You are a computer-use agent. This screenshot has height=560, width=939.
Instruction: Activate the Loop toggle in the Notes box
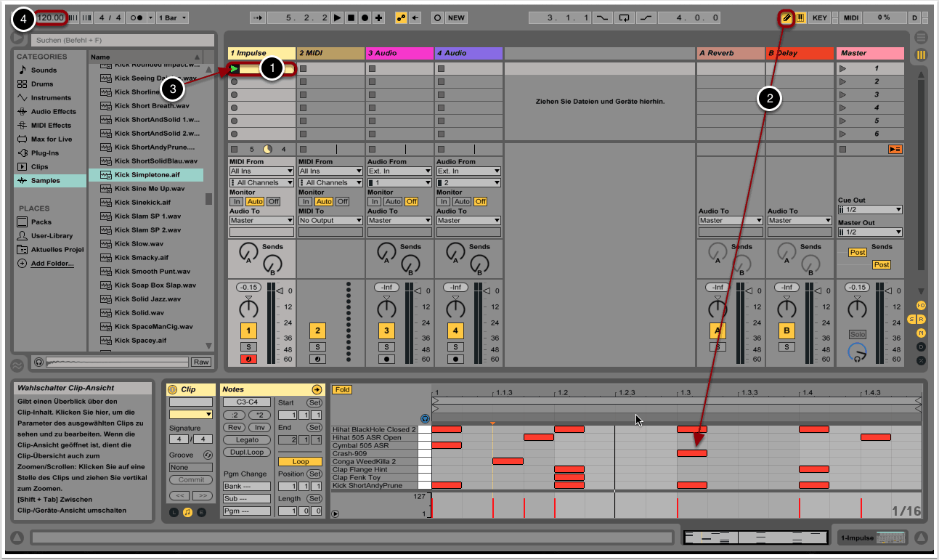[299, 461]
